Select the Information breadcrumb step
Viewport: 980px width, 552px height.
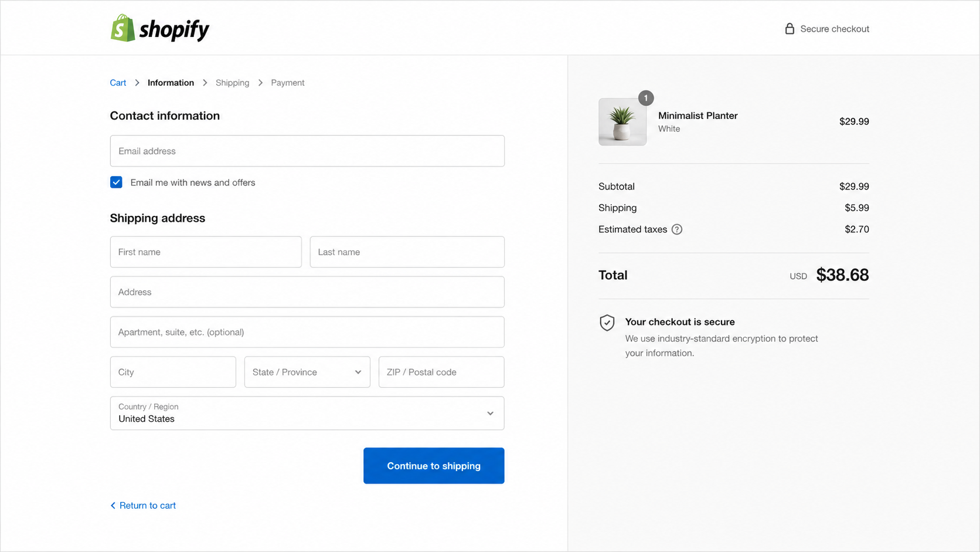[171, 83]
